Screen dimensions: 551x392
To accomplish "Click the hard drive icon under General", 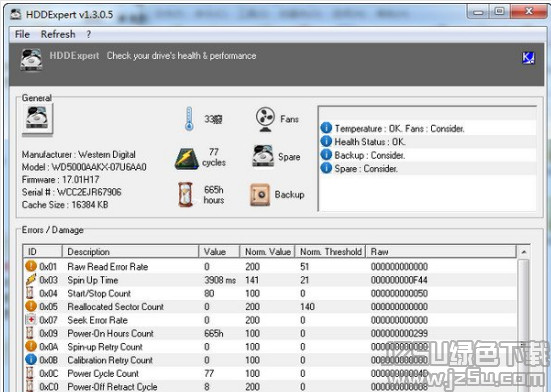I will tap(37, 119).
